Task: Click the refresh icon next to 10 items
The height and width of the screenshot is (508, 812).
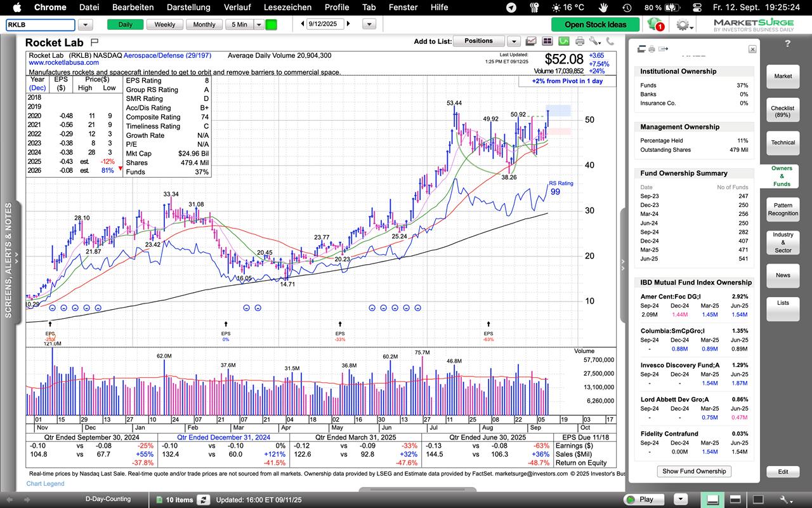Action: coord(203,500)
